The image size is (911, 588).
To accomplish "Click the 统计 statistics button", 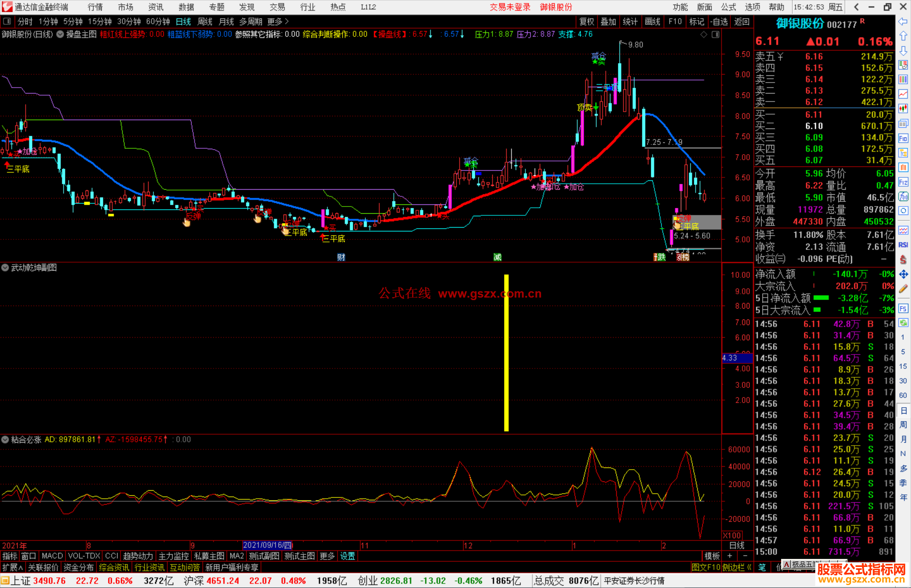I will click(x=630, y=21).
